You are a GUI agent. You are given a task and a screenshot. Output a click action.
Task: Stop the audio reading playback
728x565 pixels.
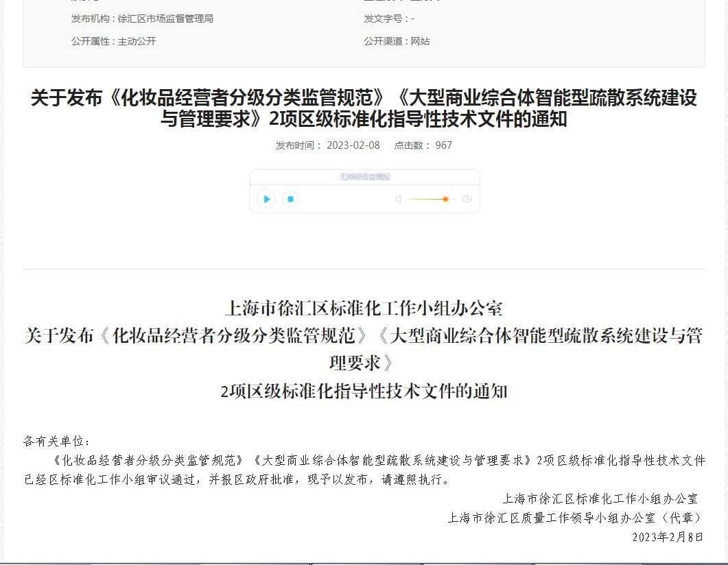coord(290,199)
